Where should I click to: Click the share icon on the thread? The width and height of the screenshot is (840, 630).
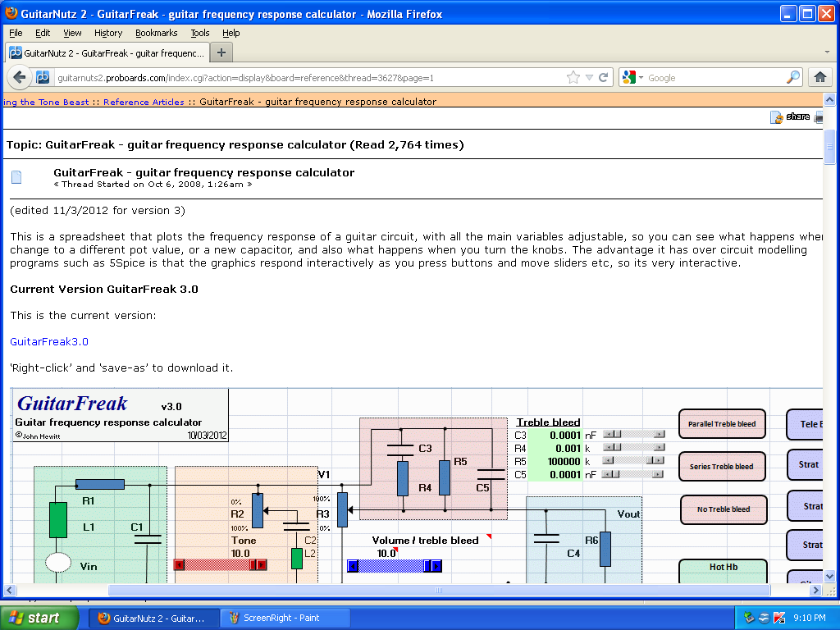(776, 117)
